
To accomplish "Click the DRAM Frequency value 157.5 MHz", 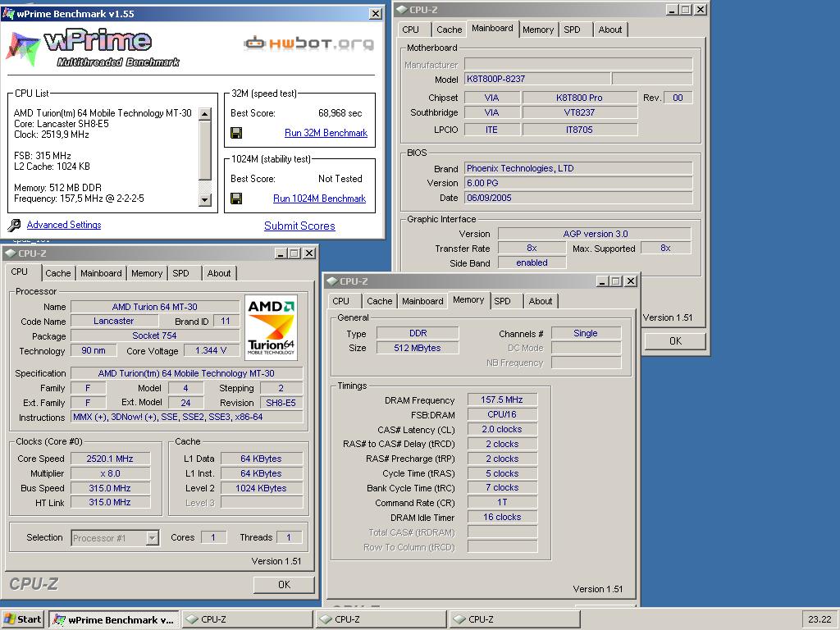I will pos(502,399).
